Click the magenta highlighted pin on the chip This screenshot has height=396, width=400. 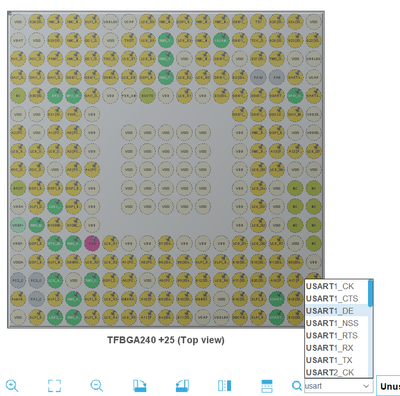pos(92,243)
